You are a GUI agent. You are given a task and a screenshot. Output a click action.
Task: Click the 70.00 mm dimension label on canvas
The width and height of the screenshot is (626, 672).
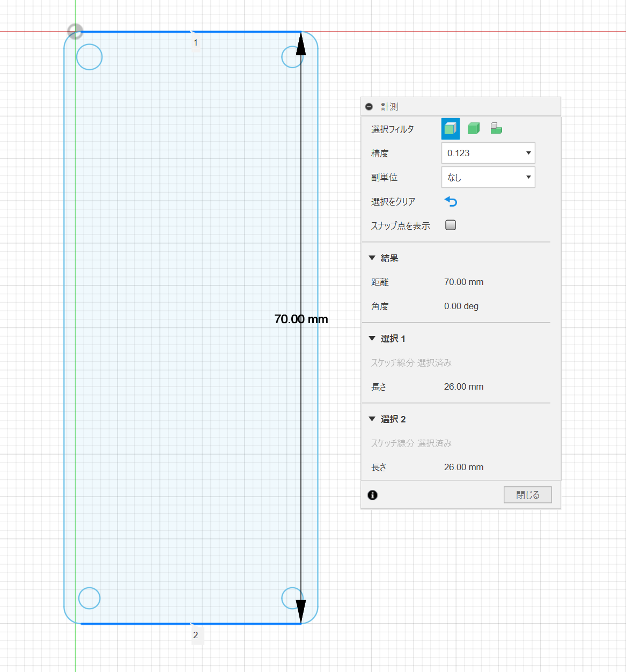[x=301, y=319]
